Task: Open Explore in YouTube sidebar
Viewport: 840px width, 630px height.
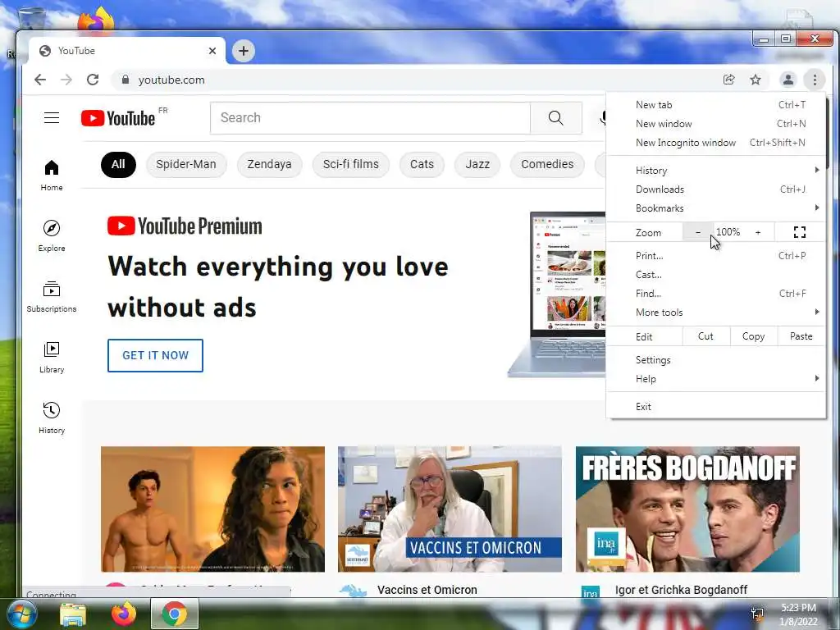Action: click(x=52, y=235)
